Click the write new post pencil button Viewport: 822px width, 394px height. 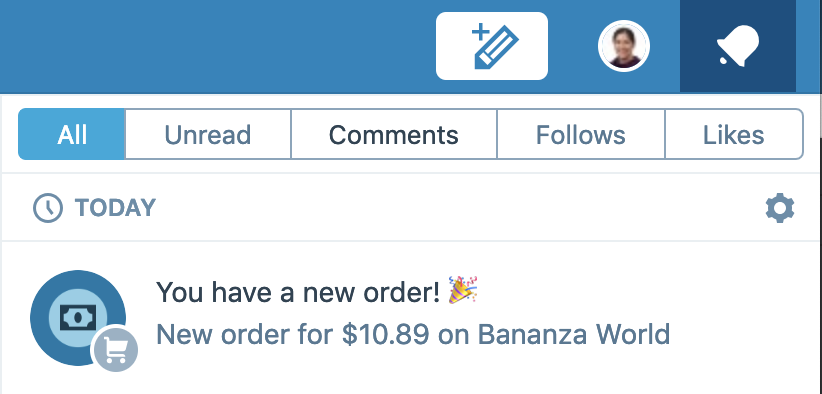tap(492, 46)
